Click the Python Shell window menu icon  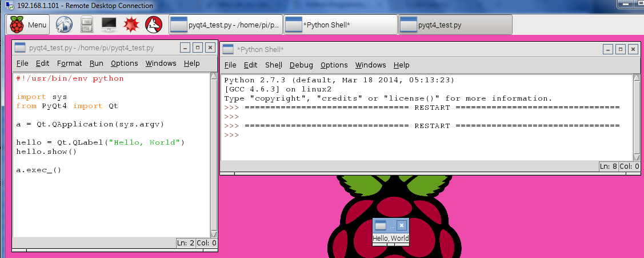pos(228,50)
